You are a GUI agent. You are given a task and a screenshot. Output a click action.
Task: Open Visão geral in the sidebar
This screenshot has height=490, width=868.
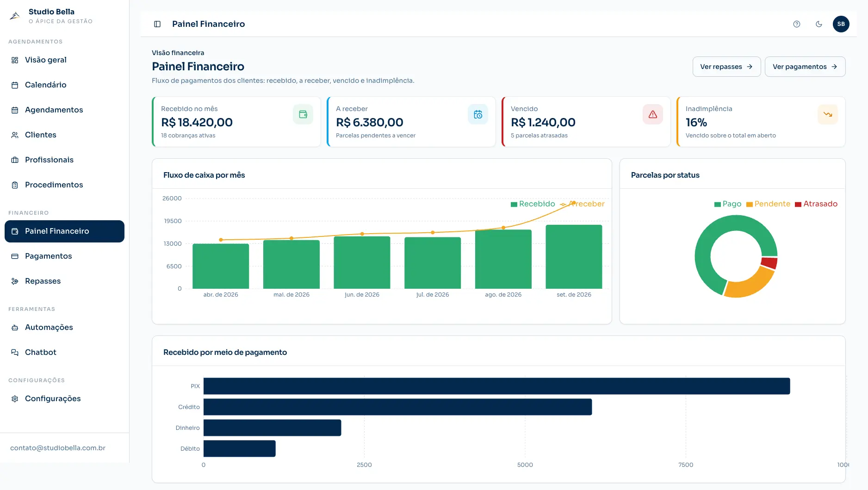tap(64, 60)
